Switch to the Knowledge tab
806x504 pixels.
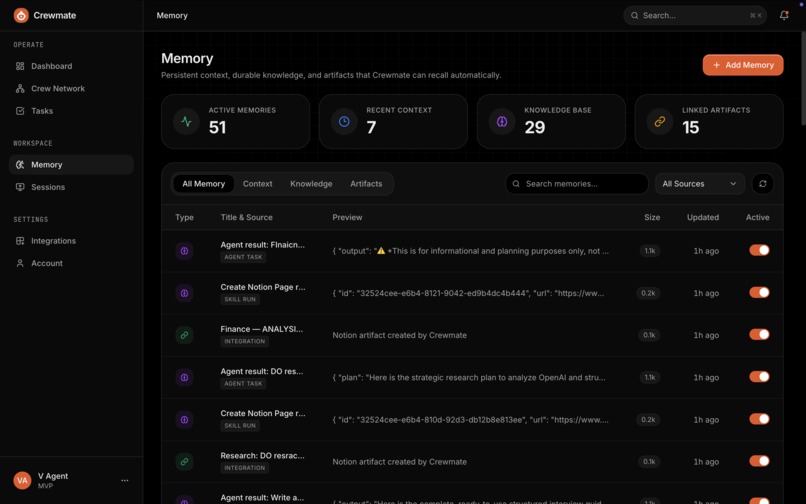click(311, 184)
